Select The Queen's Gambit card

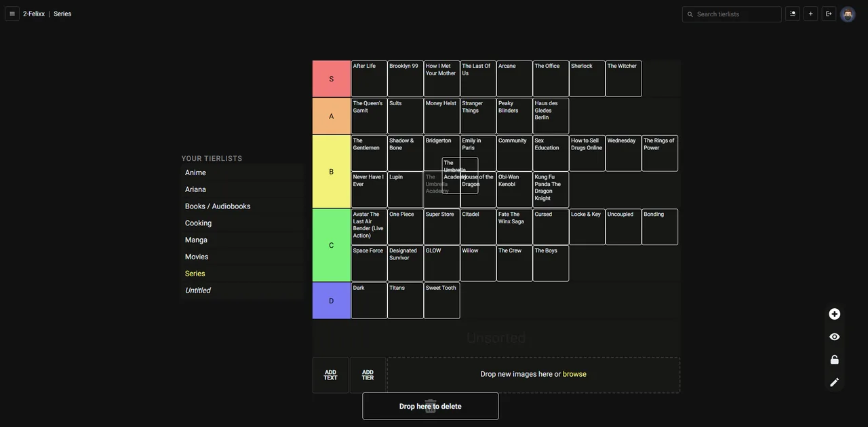[x=370, y=116]
